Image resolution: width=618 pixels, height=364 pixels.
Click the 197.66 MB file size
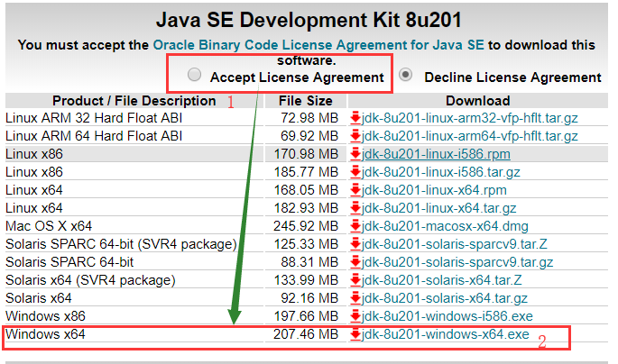click(306, 316)
